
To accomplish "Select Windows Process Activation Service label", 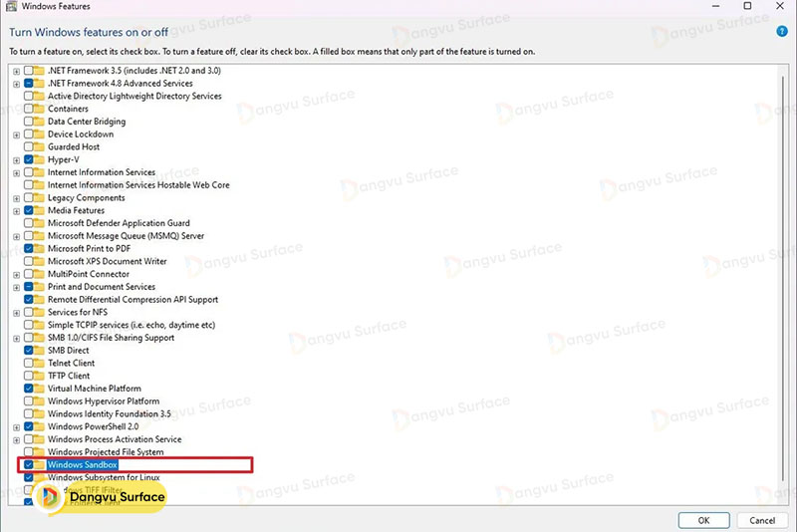I will point(115,439).
